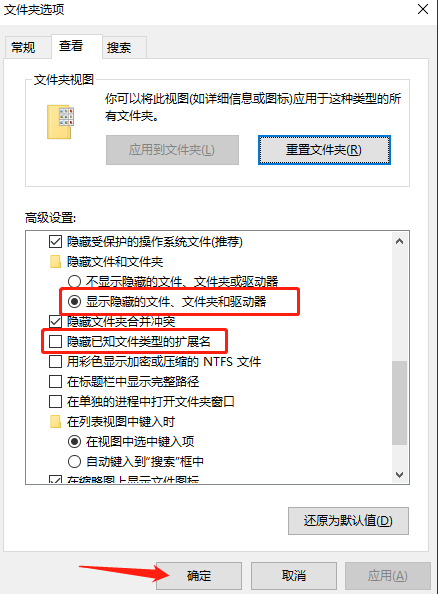
Task: Enable 在标题栏中显示完整路径 option
Action: 55,381
